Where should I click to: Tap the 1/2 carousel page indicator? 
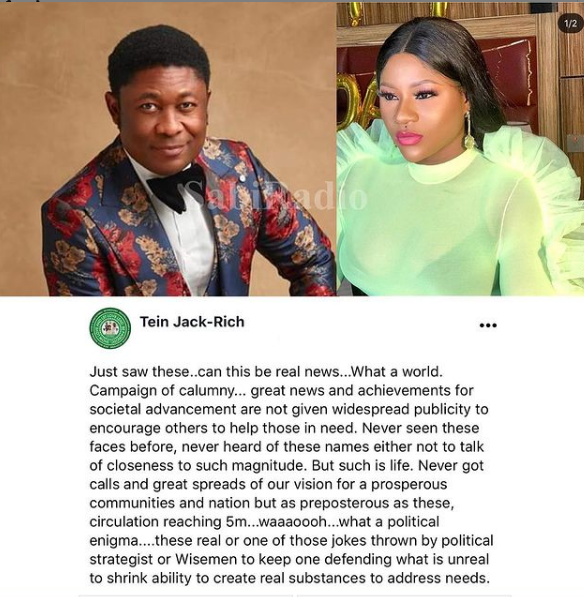click(570, 24)
